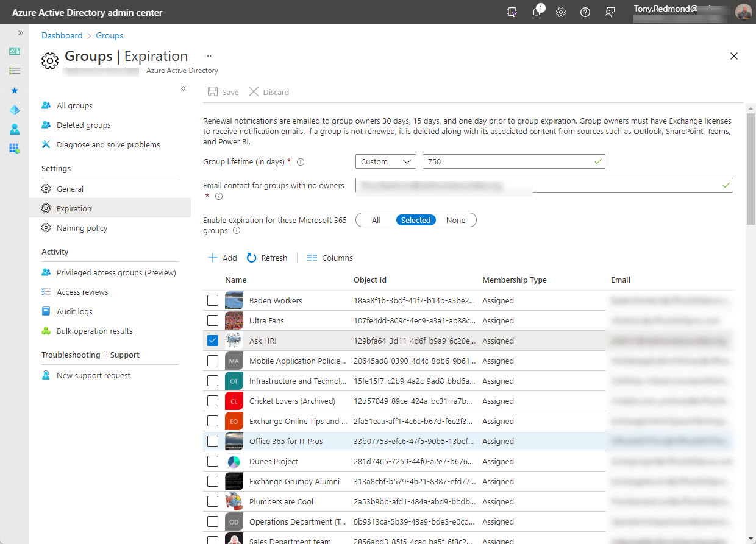Tick the Office 365 for IT Pros checkbox

point(212,441)
